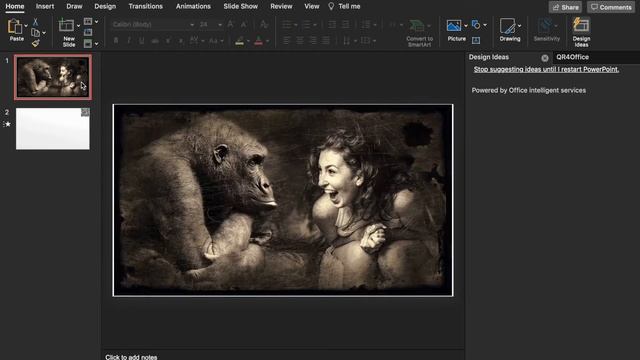Viewport: 640px width, 360px height.
Task: Expand the Shapes dropdown arrow
Action: coord(485,25)
